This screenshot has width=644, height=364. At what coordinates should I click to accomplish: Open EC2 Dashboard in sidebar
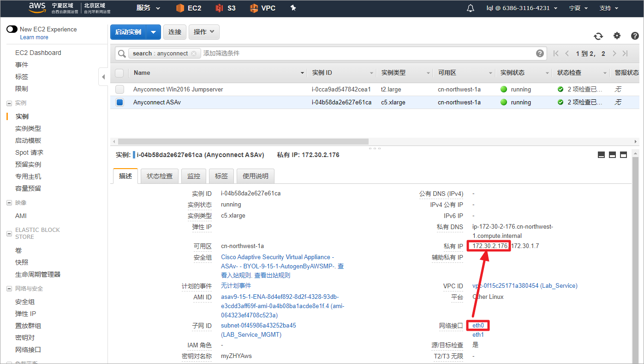point(38,53)
